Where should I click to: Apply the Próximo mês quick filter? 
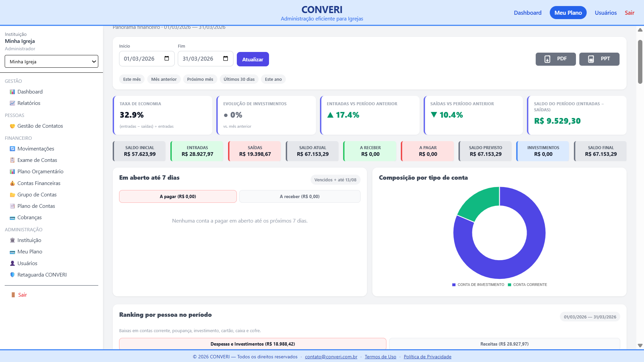[200, 79]
